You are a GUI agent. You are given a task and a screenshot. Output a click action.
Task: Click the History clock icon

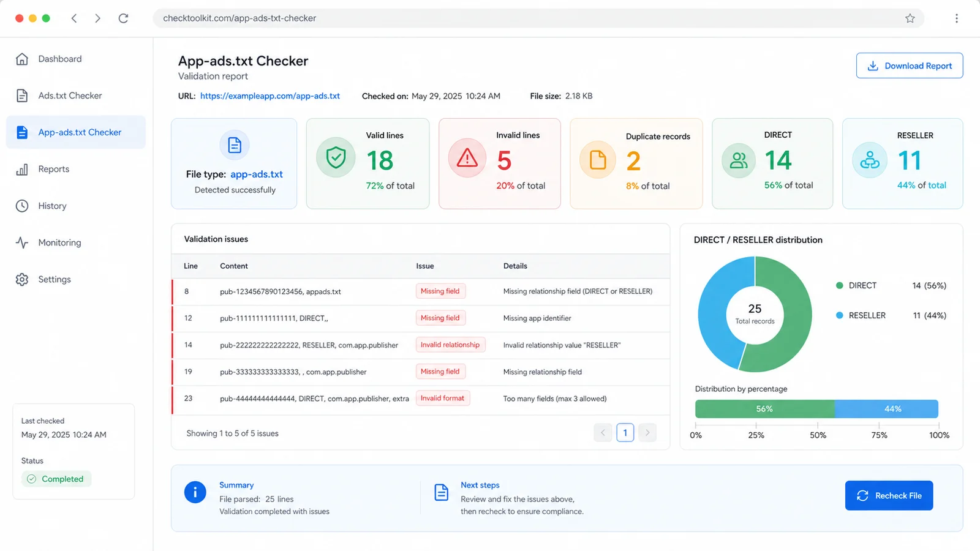coord(22,206)
